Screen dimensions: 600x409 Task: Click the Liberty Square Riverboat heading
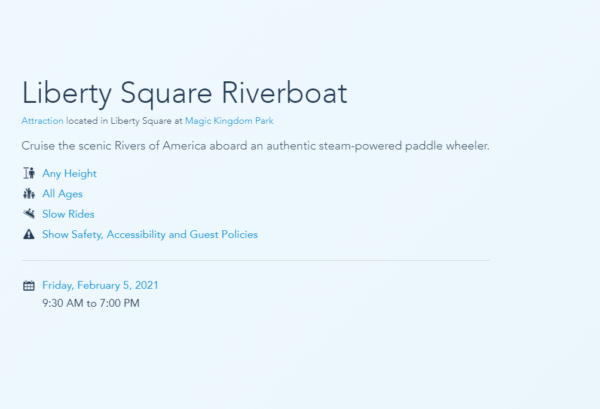[x=184, y=93]
